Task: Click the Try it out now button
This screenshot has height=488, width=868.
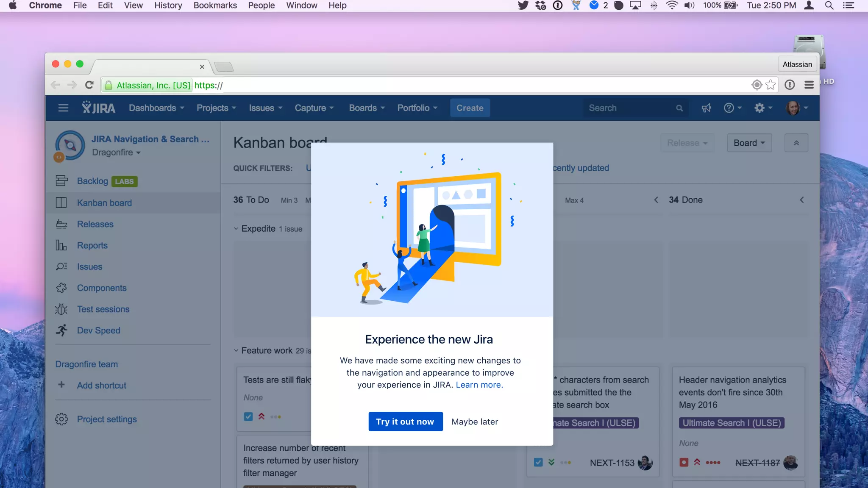Action: [x=405, y=421]
